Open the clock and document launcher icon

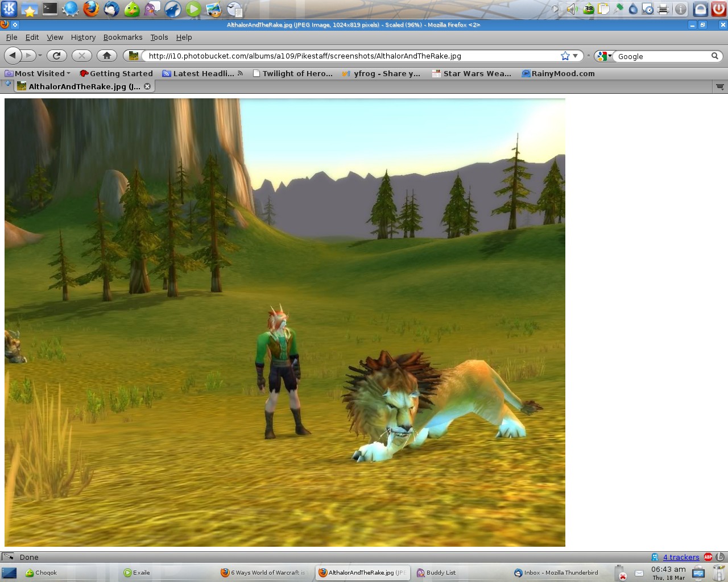(234, 9)
